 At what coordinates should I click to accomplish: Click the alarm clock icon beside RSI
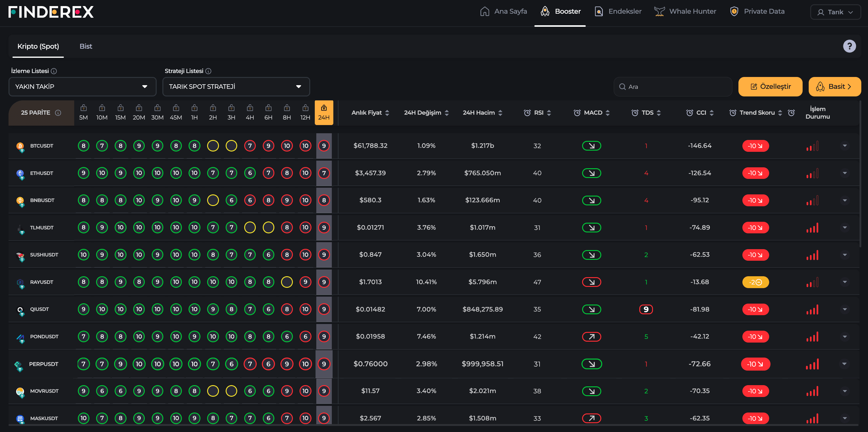[527, 113]
